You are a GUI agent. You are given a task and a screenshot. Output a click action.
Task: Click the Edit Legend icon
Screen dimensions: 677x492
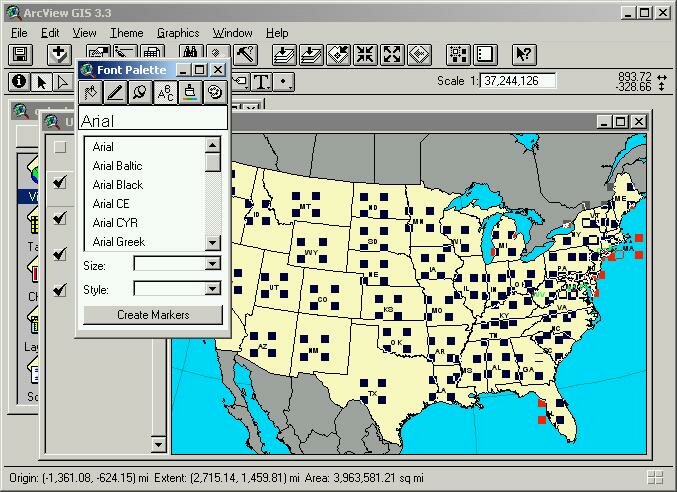[x=125, y=51]
